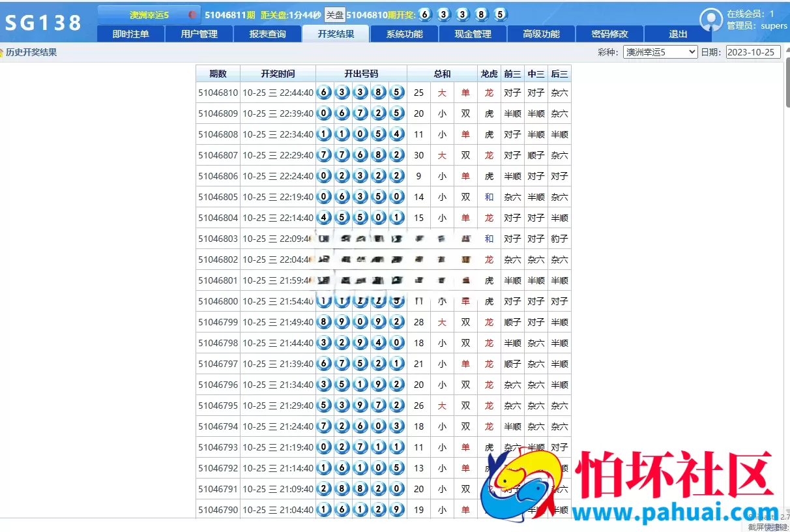Click 和 in row 51046805

489,197
